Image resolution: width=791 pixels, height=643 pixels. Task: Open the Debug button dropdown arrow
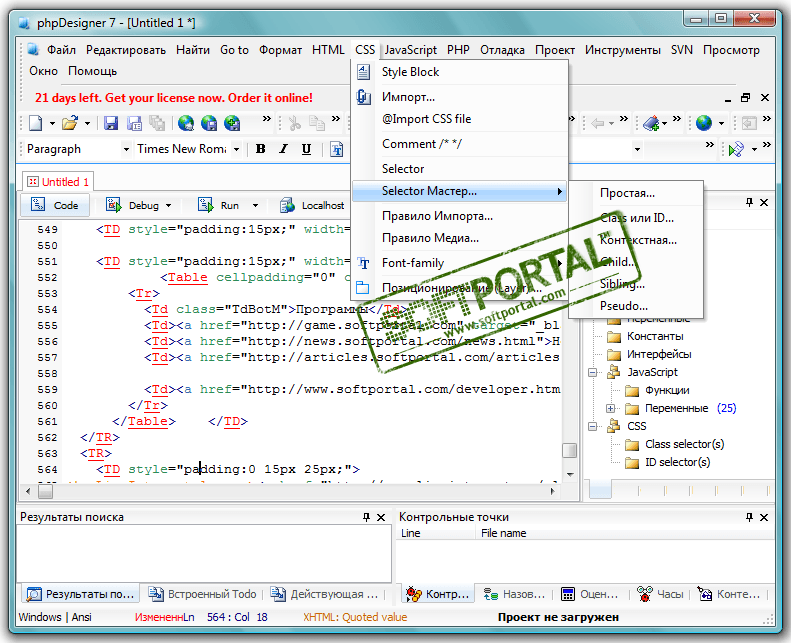point(168,205)
